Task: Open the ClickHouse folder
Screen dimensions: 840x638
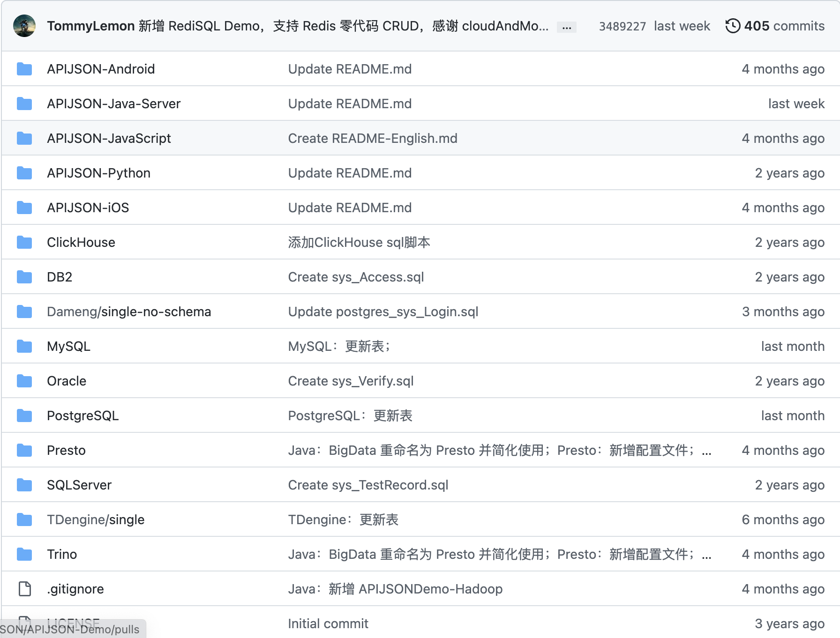Action: click(81, 242)
